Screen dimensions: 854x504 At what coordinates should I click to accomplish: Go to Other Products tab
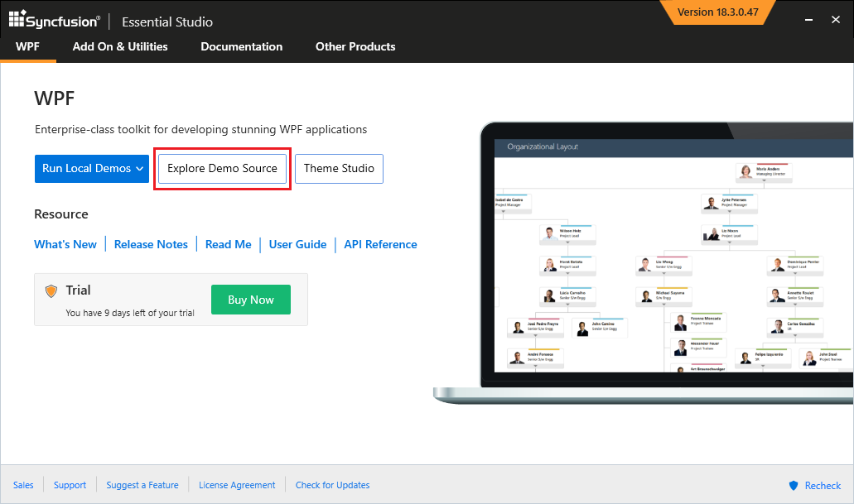(x=355, y=47)
